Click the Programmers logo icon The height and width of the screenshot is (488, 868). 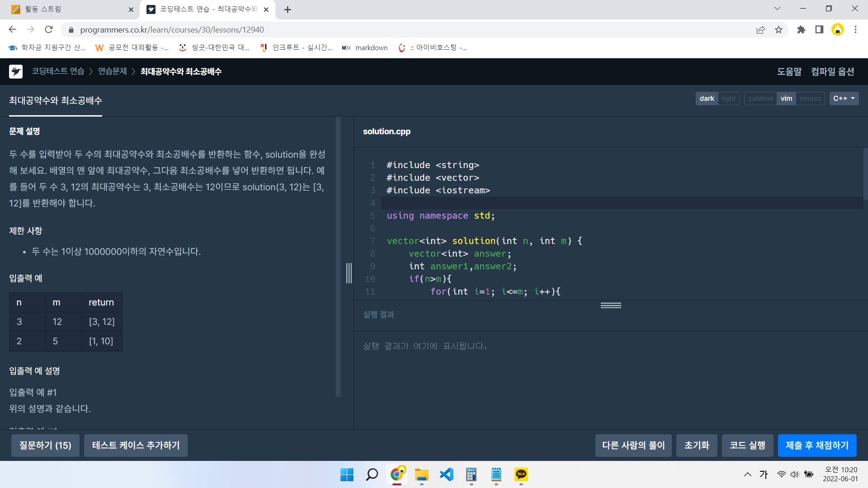[x=16, y=71]
